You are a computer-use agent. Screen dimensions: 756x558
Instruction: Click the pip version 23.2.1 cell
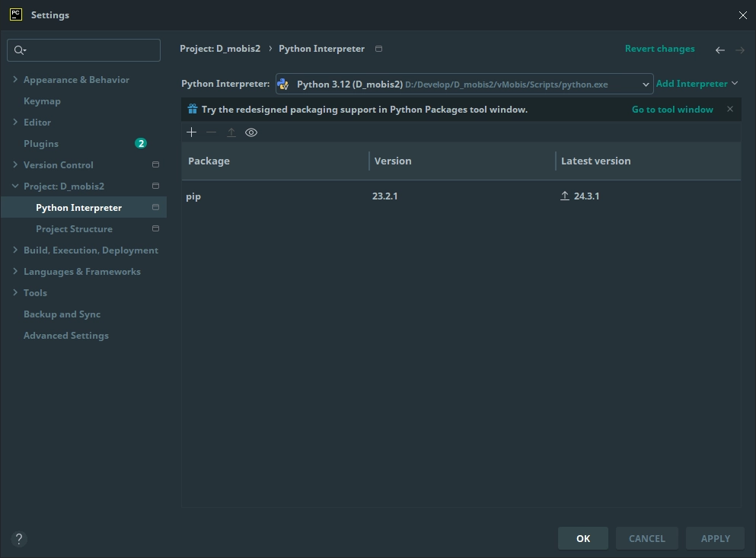click(x=384, y=196)
